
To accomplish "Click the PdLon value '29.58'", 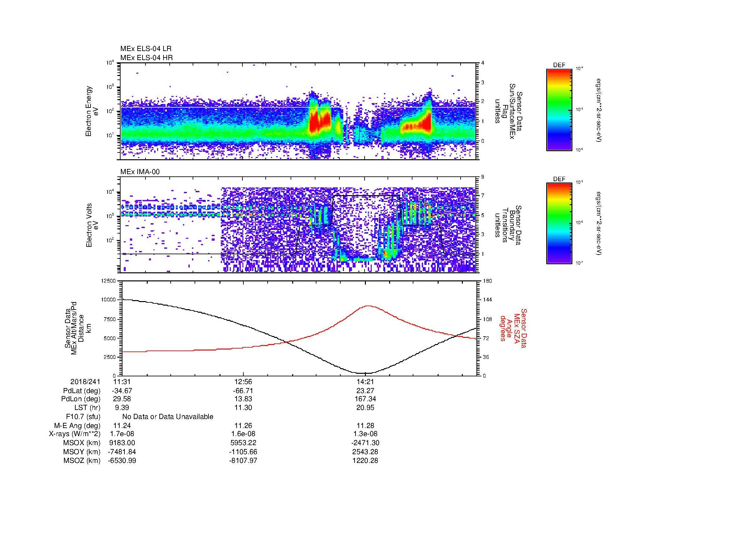I will [122, 399].
